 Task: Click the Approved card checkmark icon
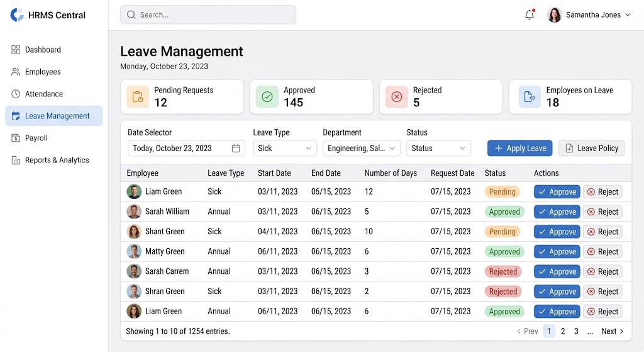tap(267, 96)
